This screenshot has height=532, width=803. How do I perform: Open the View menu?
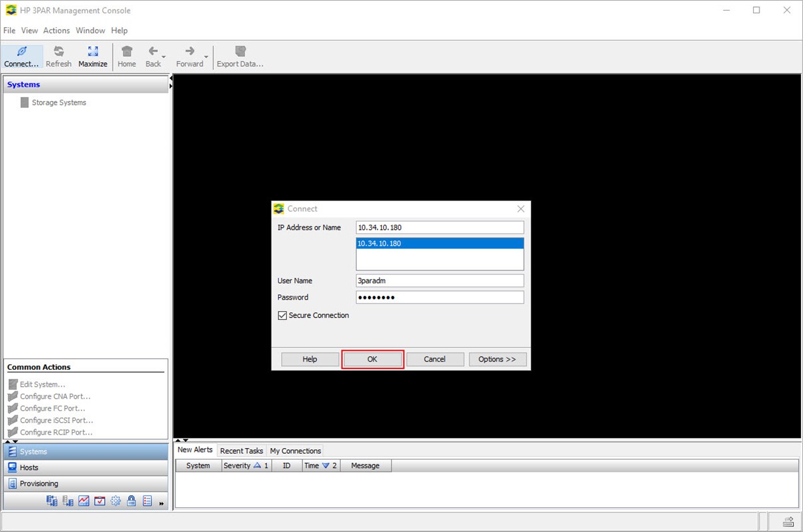coord(30,30)
